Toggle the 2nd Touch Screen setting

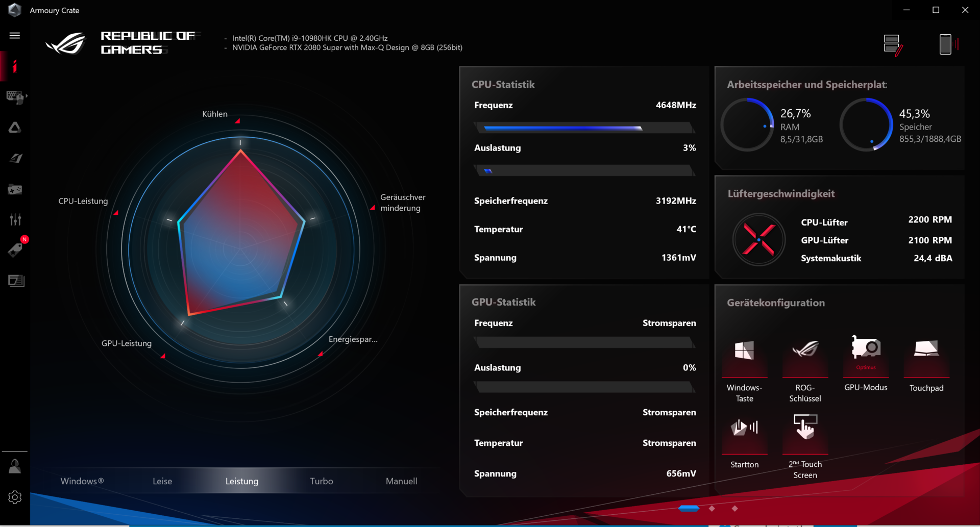coord(805,446)
